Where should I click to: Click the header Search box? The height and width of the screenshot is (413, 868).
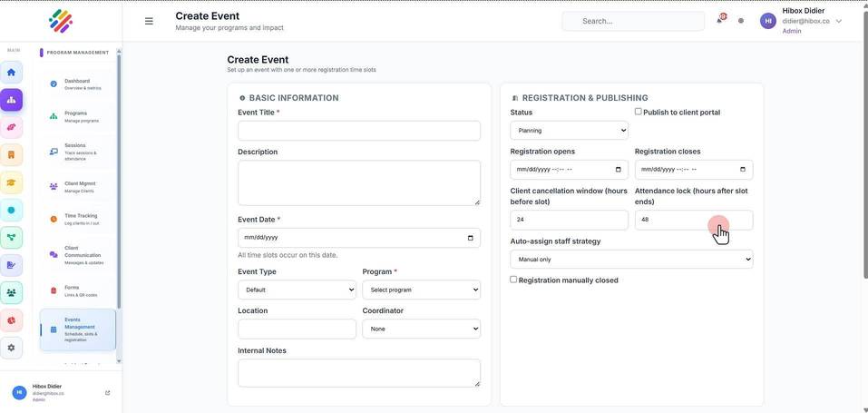(x=633, y=21)
